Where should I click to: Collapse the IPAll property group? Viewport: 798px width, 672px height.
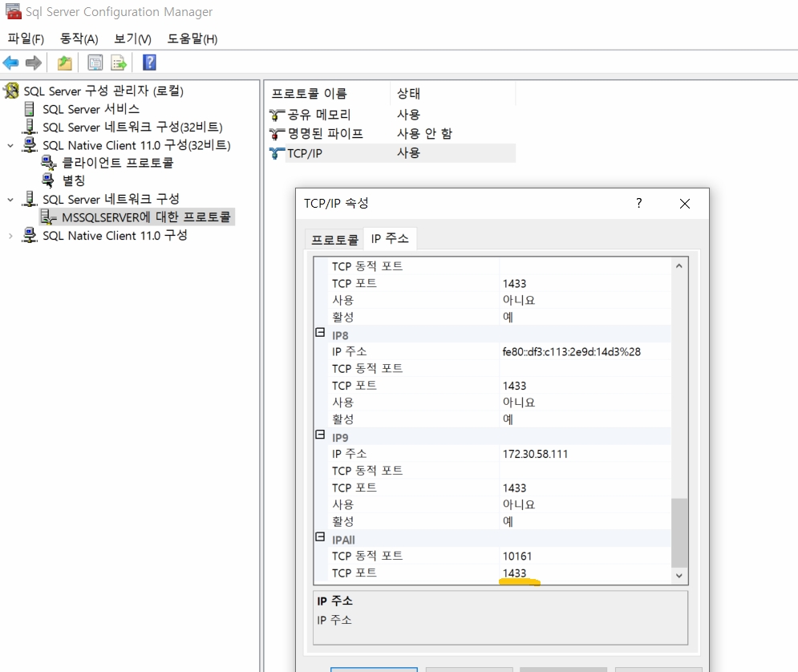[320, 536]
